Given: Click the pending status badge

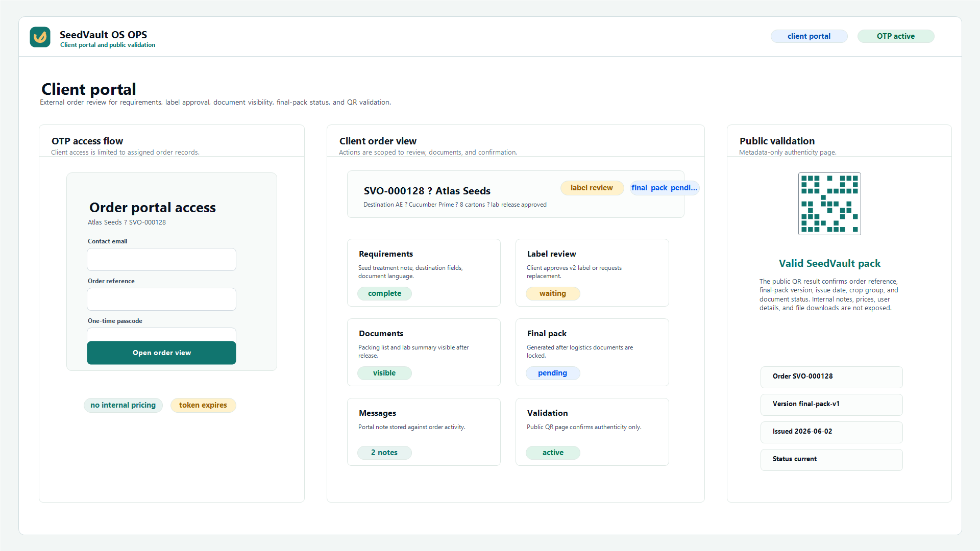Looking at the screenshot, I should [553, 373].
